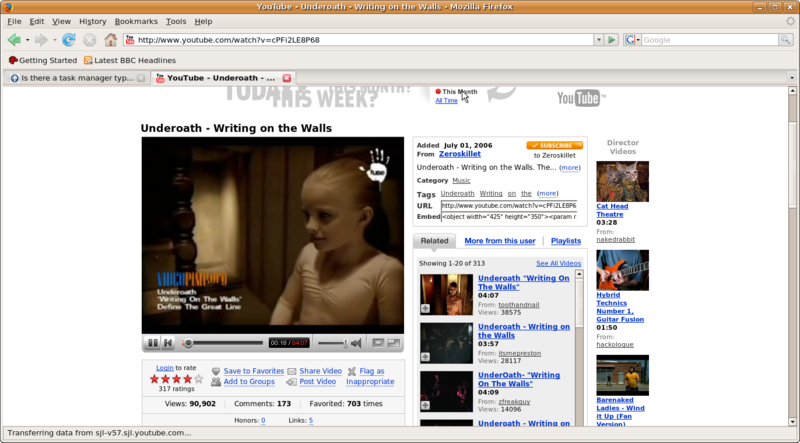Open the History menu
Image resolution: width=800 pixels, height=443 pixels.
pyautogui.click(x=93, y=21)
